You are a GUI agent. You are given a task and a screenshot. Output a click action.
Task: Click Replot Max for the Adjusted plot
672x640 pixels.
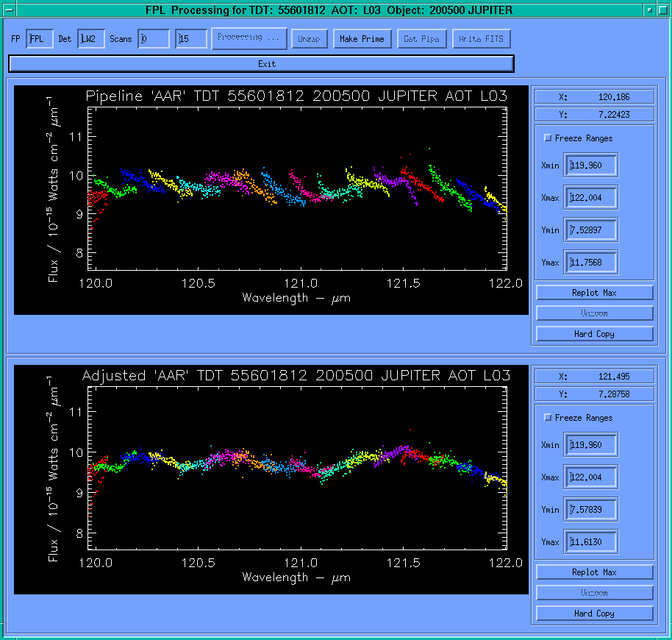(594, 572)
